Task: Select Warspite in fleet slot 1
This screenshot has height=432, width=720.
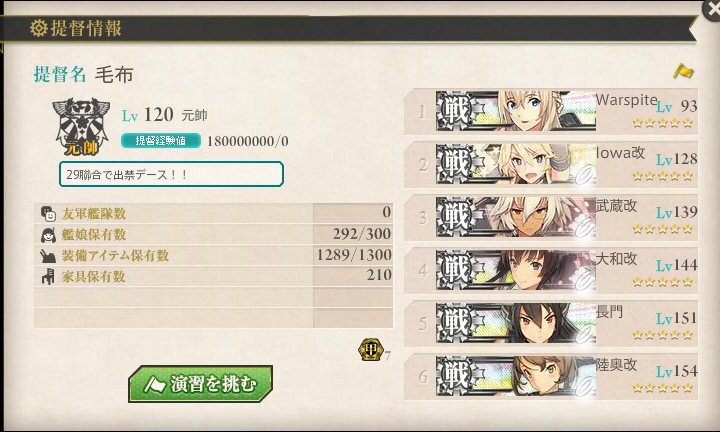Action: [551, 111]
